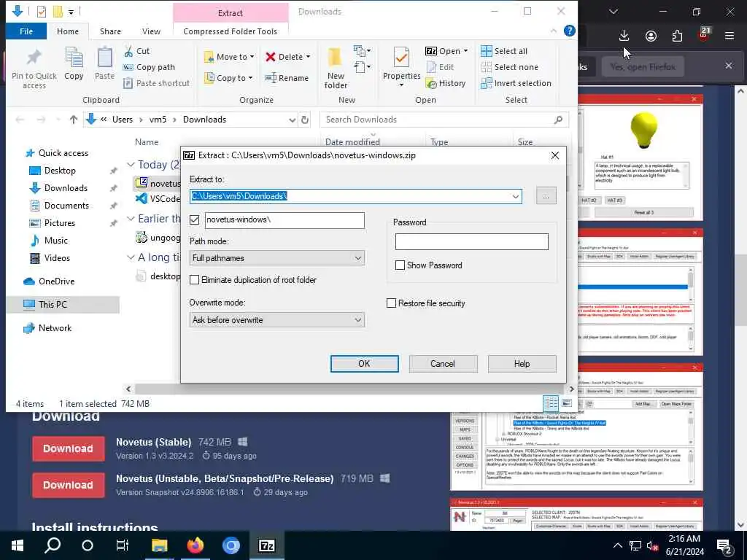Create a New folder from ribbon
This screenshot has height=560, width=747.
[x=336, y=69]
